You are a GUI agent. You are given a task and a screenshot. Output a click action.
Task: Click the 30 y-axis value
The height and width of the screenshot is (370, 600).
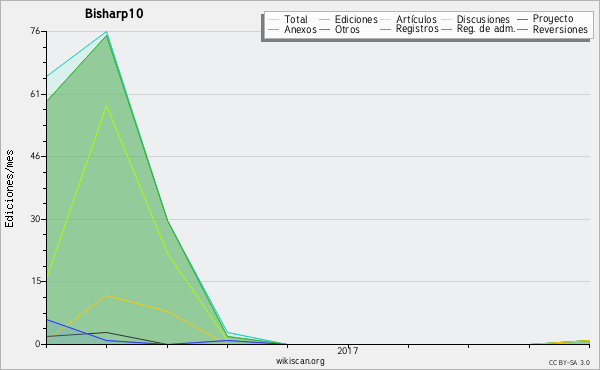pyautogui.click(x=35, y=219)
